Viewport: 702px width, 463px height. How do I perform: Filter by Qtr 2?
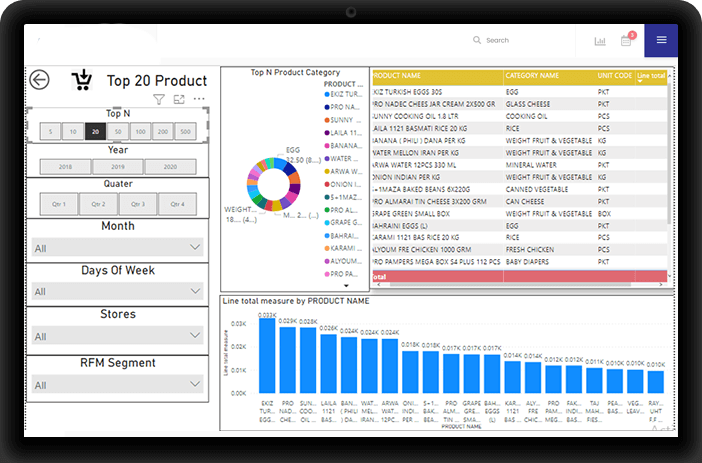pyautogui.click(x=98, y=204)
